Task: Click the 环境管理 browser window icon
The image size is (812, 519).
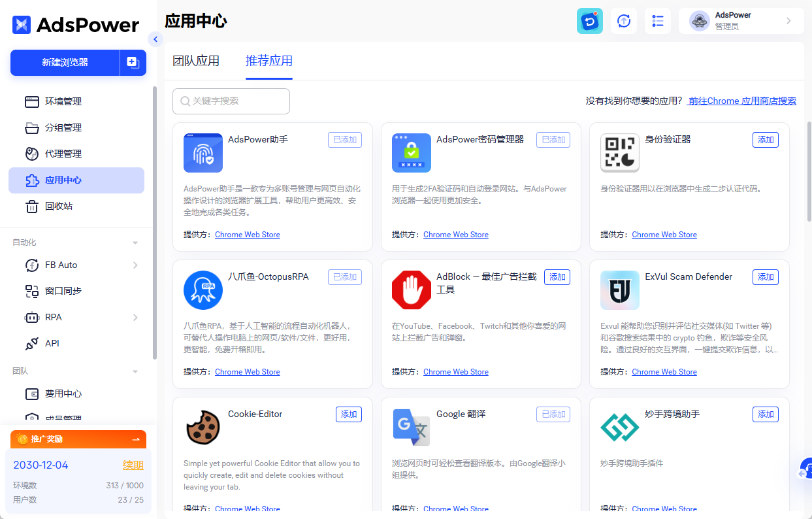Action: click(32, 101)
